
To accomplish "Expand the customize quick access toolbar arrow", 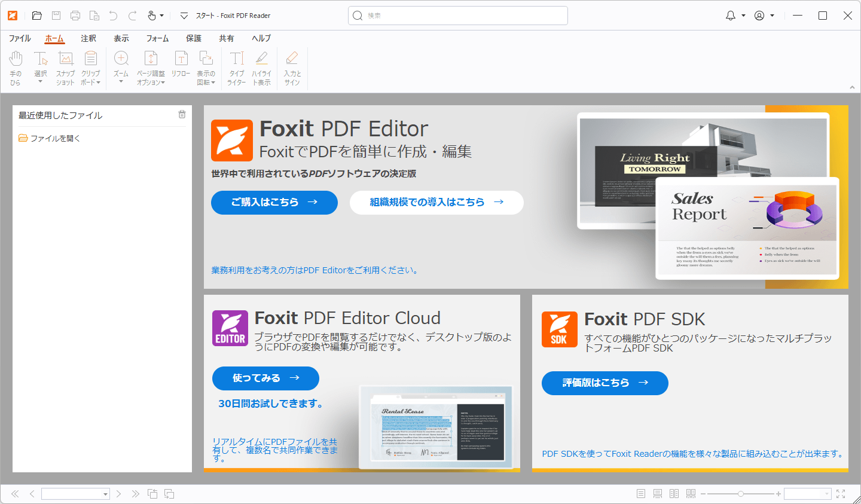I will coord(184,16).
